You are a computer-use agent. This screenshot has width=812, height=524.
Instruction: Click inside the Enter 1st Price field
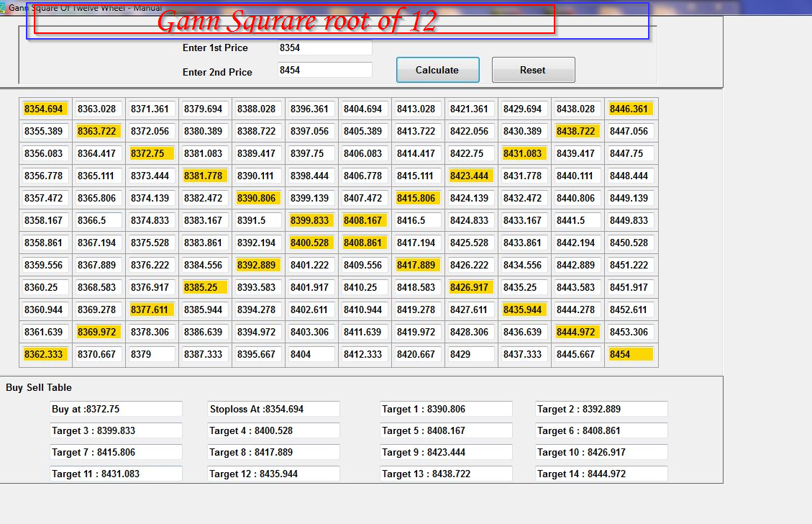[324, 48]
